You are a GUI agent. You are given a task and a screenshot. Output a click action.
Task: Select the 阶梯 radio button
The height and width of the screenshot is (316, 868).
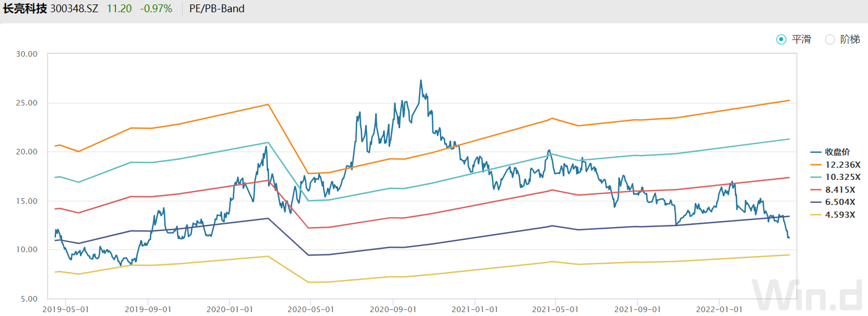coord(830,39)
